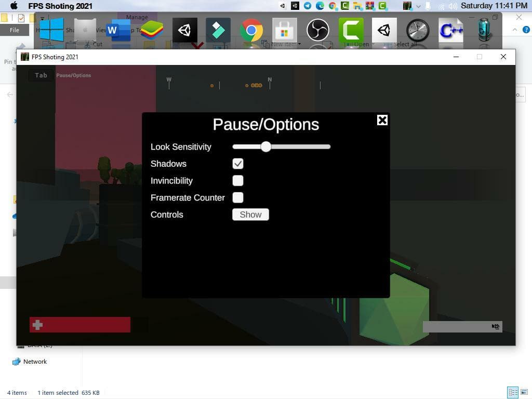
Task: Open the trash can at the dock end
Action: click(484, 30)
